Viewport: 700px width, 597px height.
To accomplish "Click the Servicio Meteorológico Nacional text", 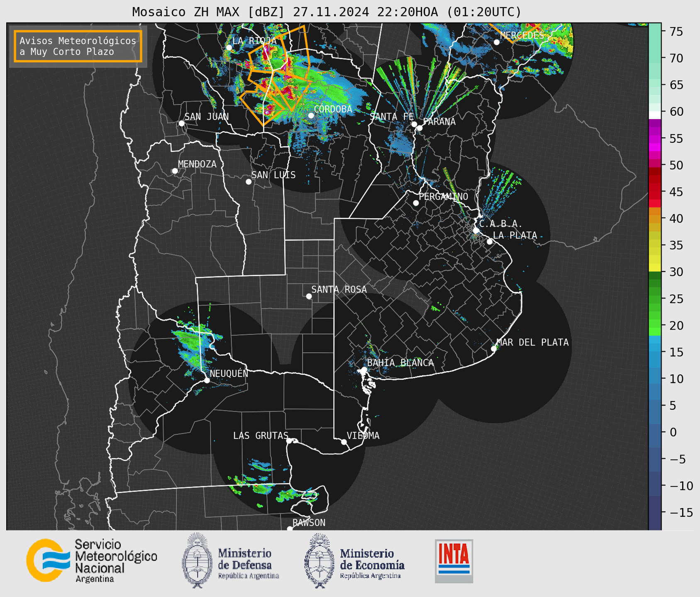I will (x=116, y=560).
